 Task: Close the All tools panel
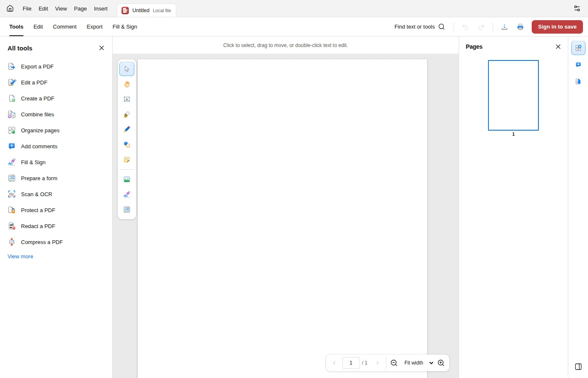tap(102, 48)
